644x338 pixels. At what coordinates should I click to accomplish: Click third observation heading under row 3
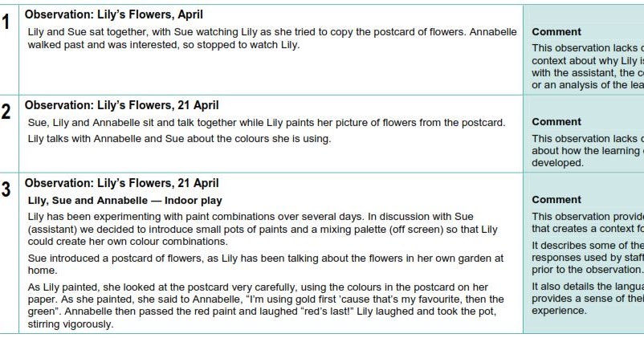coord(121,184)
